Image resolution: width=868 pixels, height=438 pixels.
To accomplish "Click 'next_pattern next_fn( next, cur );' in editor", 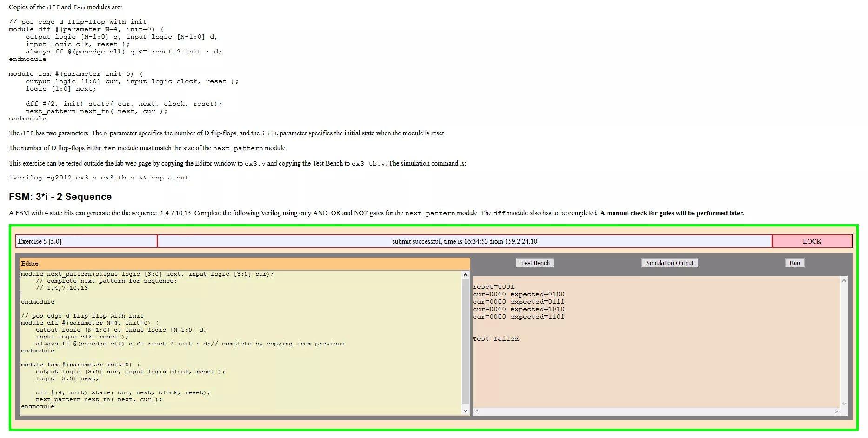I will pos(99,399).
